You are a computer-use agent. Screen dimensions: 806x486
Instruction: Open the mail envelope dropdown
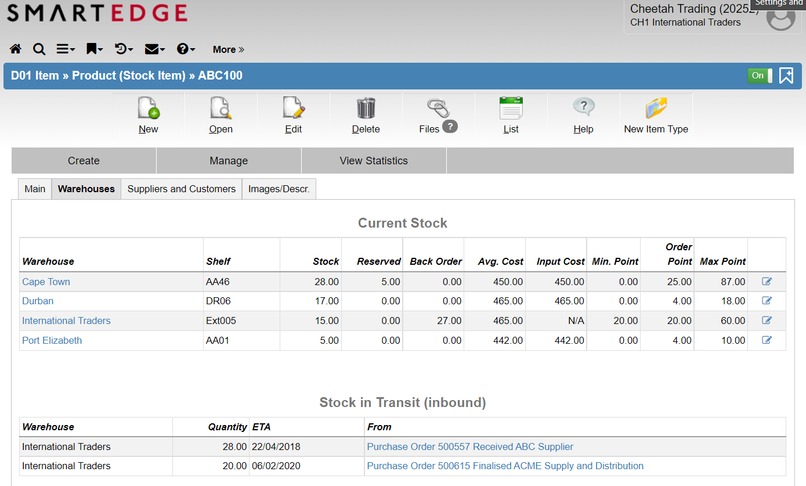pos(154,49)
